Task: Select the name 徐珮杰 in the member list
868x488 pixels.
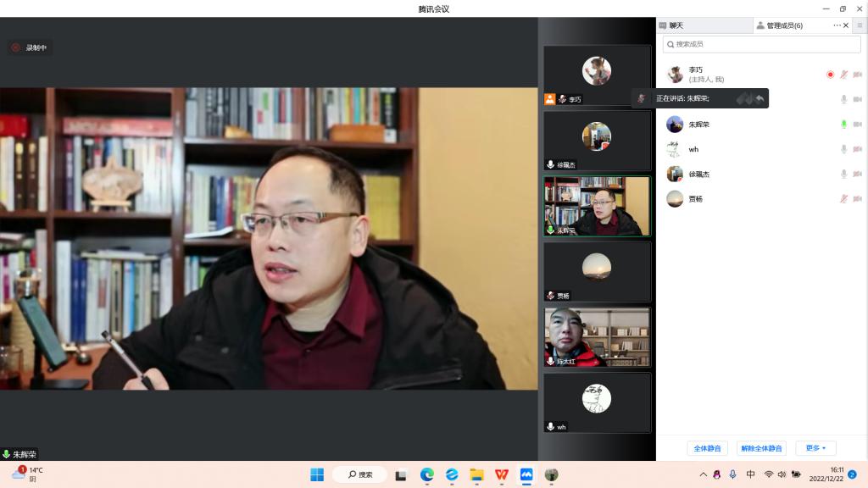Action: (x=699, y=175)
